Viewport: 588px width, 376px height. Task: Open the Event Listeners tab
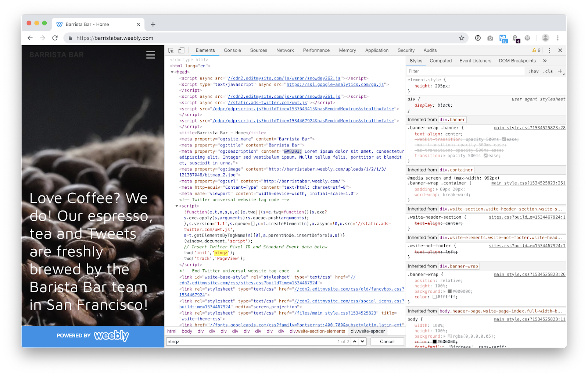pos(475,61)
